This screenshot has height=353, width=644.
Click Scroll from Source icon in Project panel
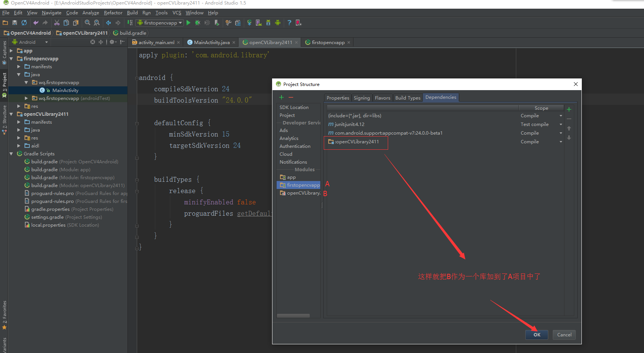coord(93,42)
